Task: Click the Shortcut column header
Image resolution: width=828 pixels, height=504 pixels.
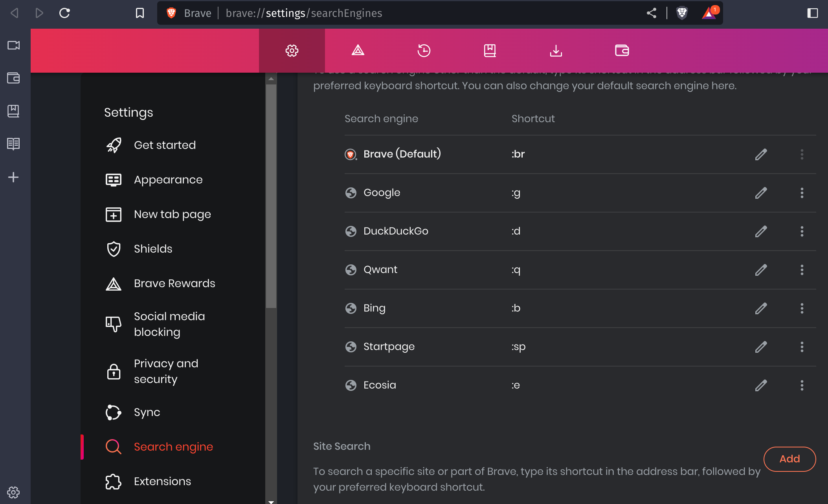Action: coord(533,119)
